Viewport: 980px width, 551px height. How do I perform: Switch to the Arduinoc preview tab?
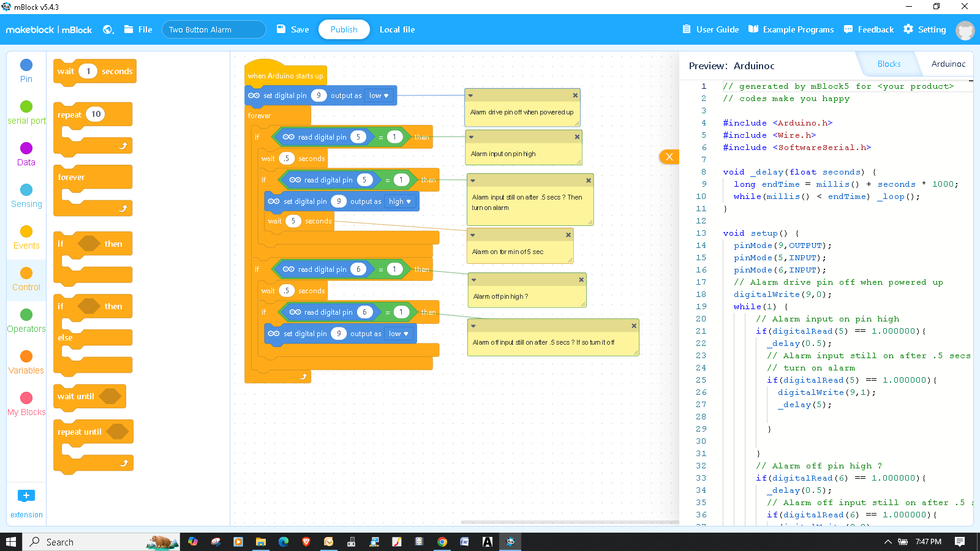[x=948, y=64]
